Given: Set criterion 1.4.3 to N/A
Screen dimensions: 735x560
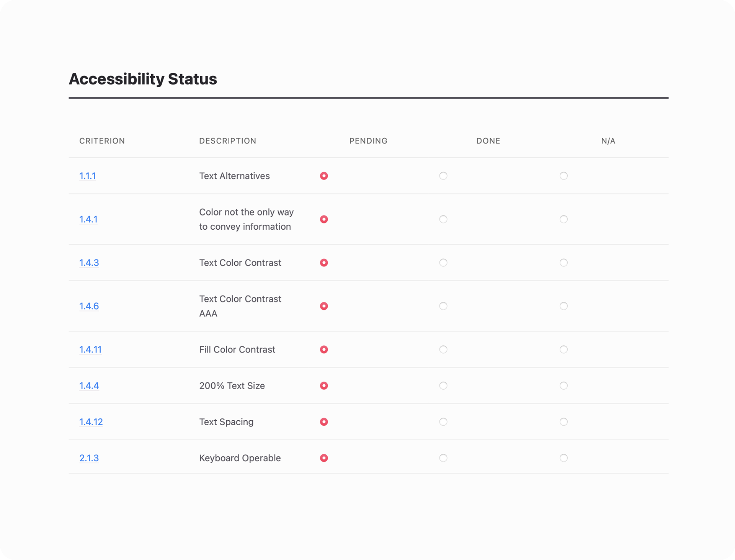Looking at the screenshot, I should pyautogui.click(x=563, y=263).
